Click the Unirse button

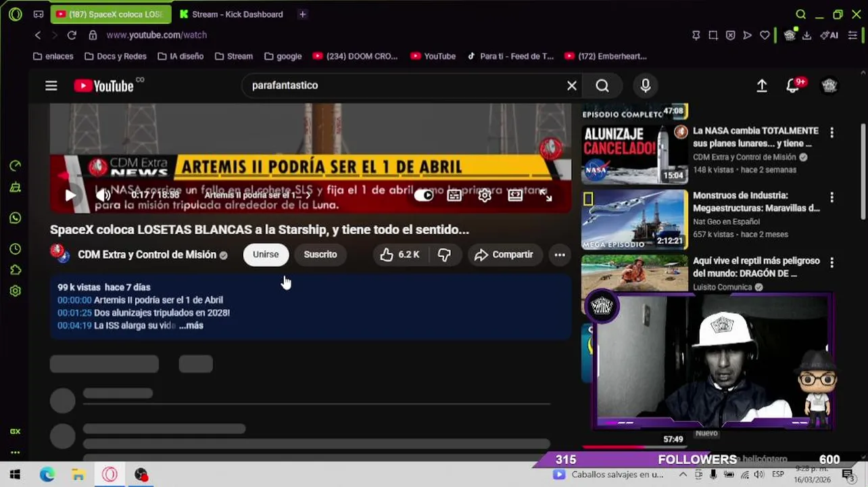(266, 254)
